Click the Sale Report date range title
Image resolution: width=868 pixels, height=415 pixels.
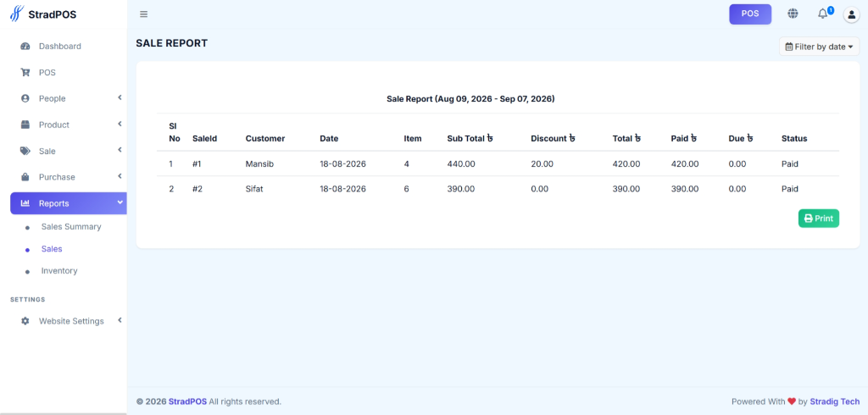(470, 99)
